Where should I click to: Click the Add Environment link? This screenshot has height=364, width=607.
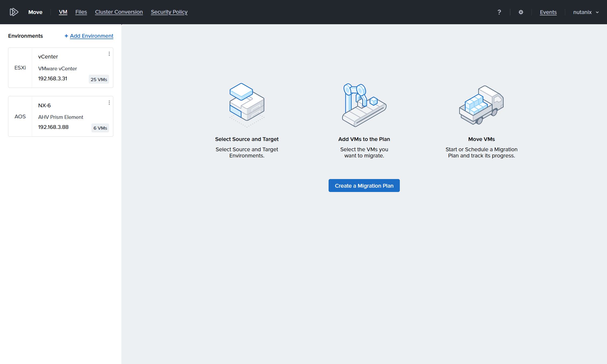coord(91,36)
